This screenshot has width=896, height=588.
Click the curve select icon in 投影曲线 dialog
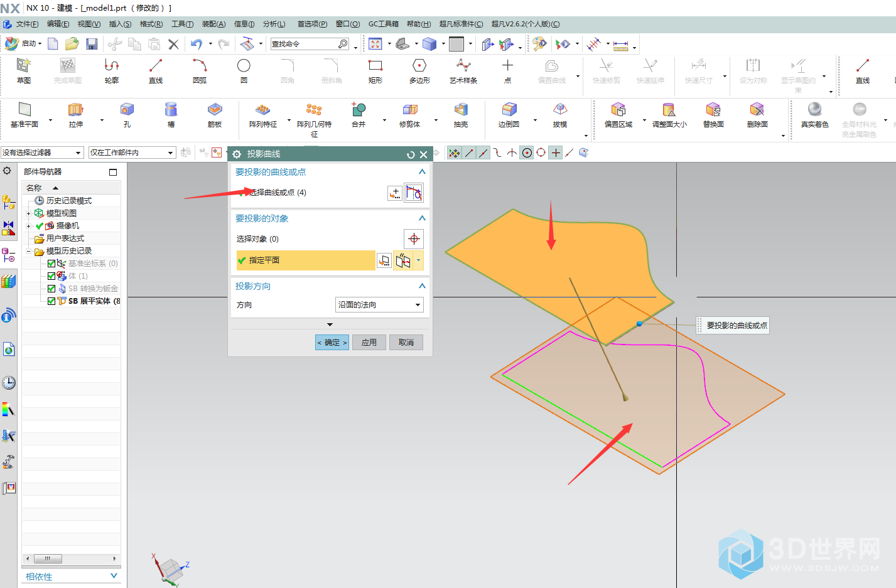[x=414, y=193]
